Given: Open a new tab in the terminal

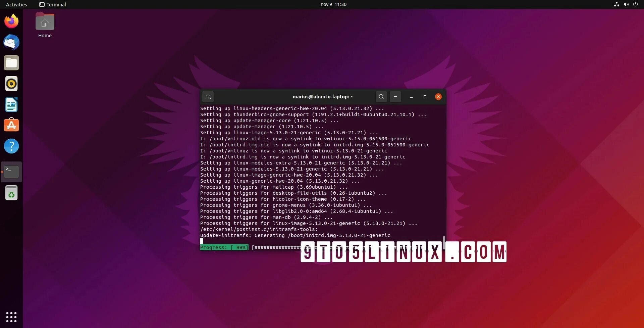Looking at the screenshot, I should pos(208,97).
